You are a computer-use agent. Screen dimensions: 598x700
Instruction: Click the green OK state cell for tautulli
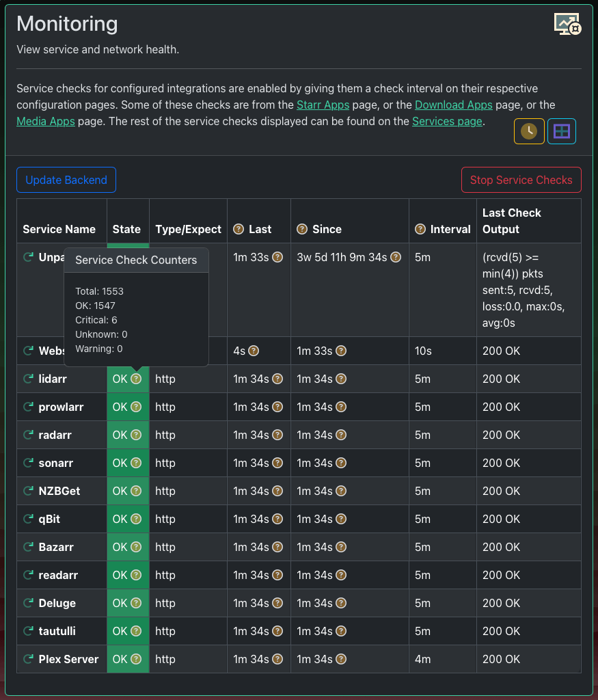click(x=120, y=631)
